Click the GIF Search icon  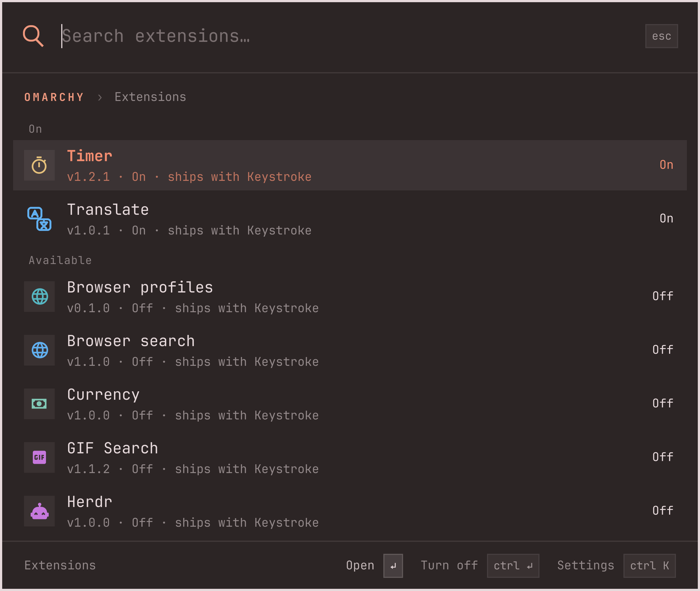pos(39,457)
